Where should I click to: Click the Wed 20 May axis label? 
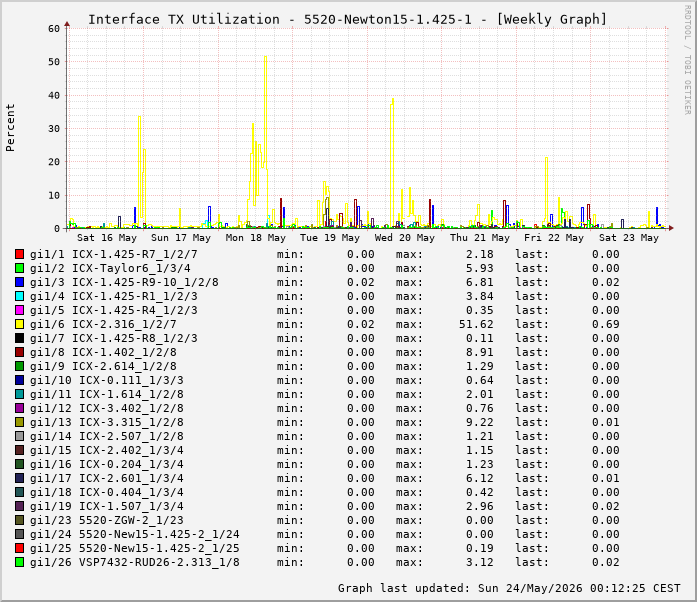point(405,238)
